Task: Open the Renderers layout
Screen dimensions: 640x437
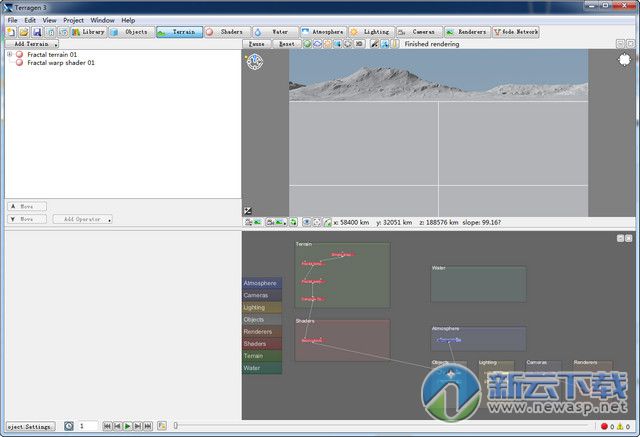Action: point(467,32)
